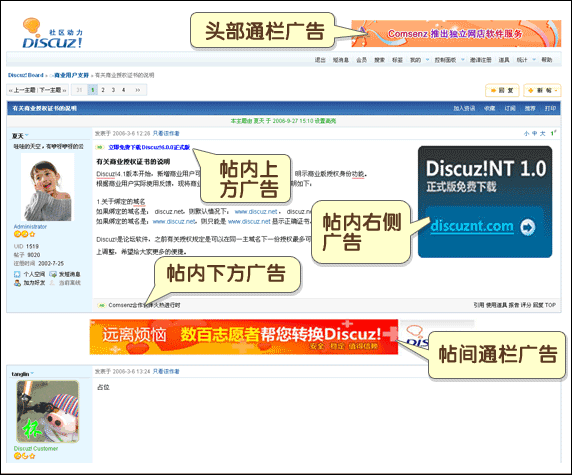The width and height of the screenshot is (572, 475).
Task: Click 夏天's avatar photo
Action: pos(47,187)
